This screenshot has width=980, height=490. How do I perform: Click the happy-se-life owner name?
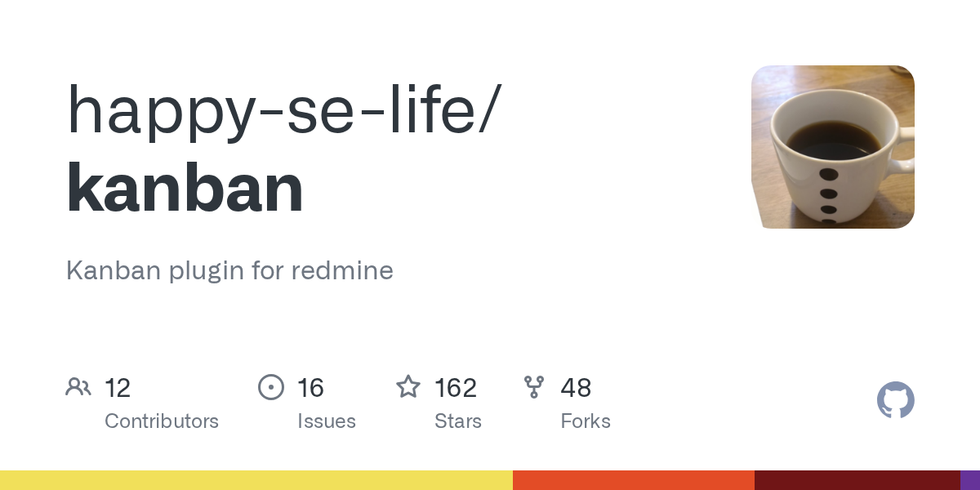[x=279, y=110]
